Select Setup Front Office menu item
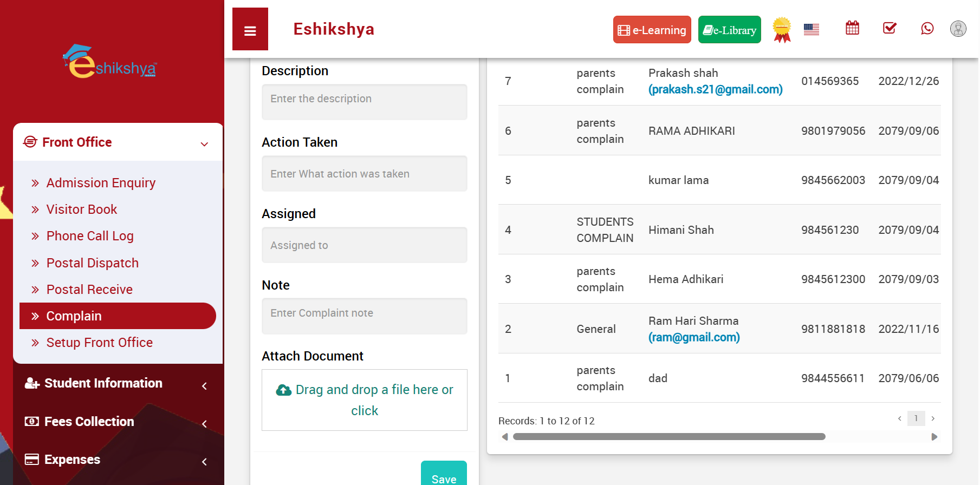980x485 pixels. coord(99,343)
